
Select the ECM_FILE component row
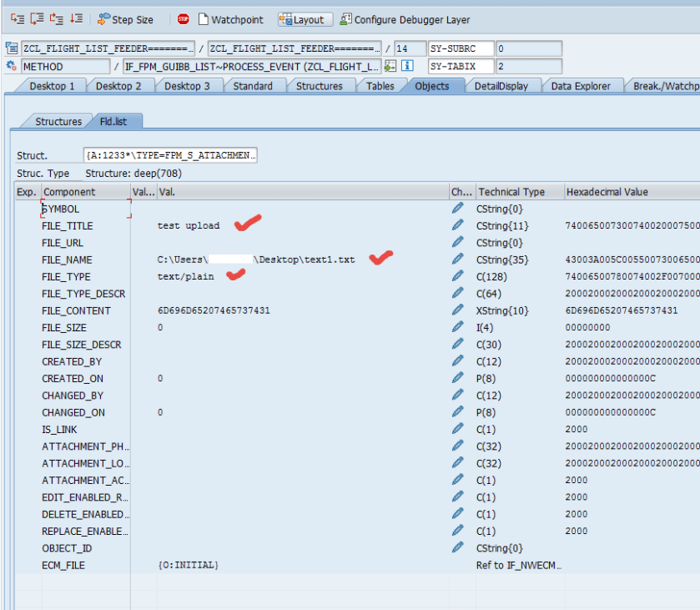point(63,565)
